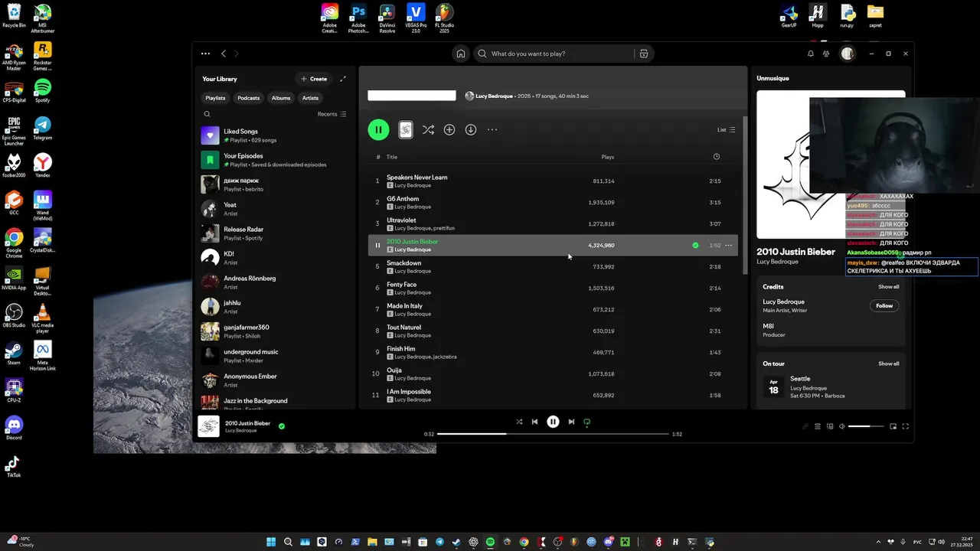Select the track Ultraviolet
This screenshot has width=980, height=551.
[401, 220]
